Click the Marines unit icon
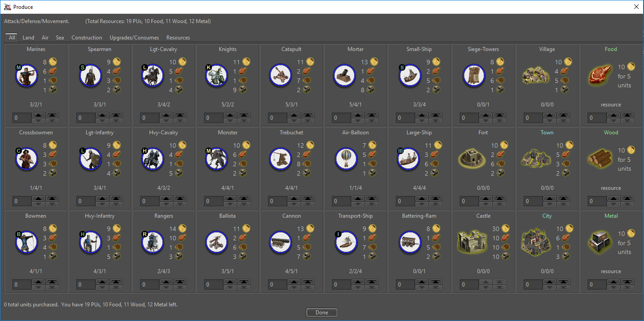Image resolution: width=644 pixels, height=321 pixels. [x=27, y=76]
